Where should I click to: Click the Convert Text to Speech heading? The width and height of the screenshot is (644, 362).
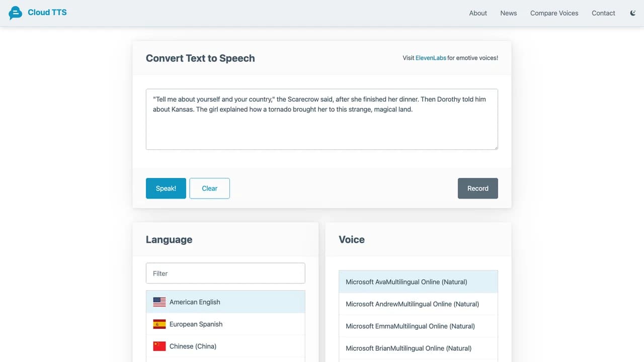click(200, 58)
